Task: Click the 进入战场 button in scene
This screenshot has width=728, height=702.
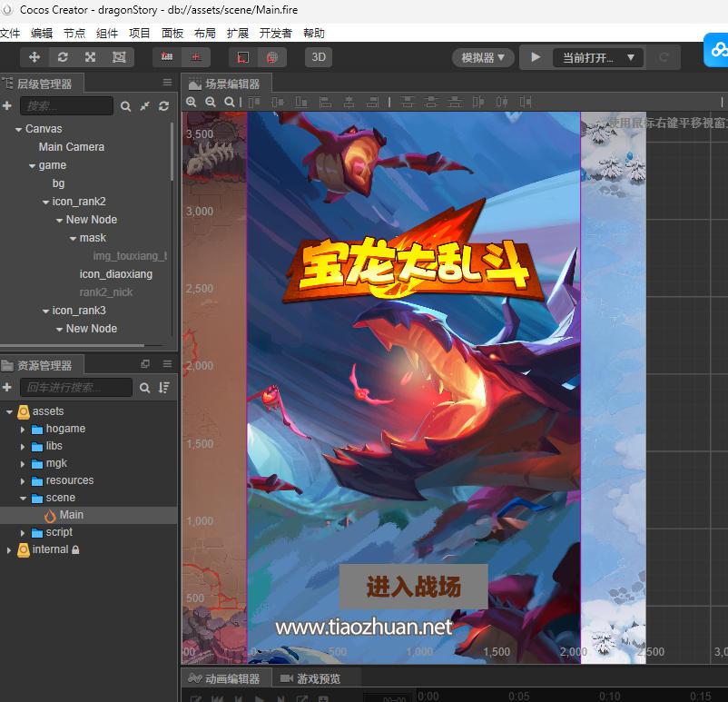Action: (x=413, y=587)
